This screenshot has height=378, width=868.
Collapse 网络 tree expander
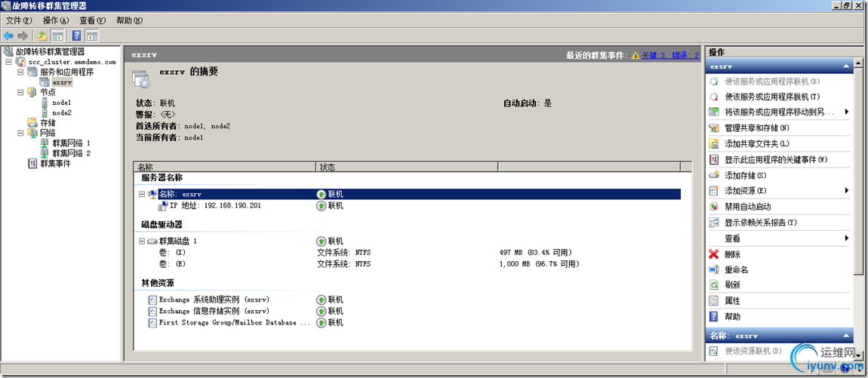point(20,133)
